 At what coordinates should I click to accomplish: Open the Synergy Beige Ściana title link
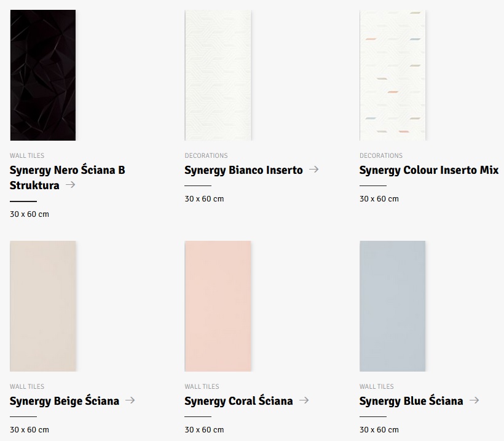[65, 401]
